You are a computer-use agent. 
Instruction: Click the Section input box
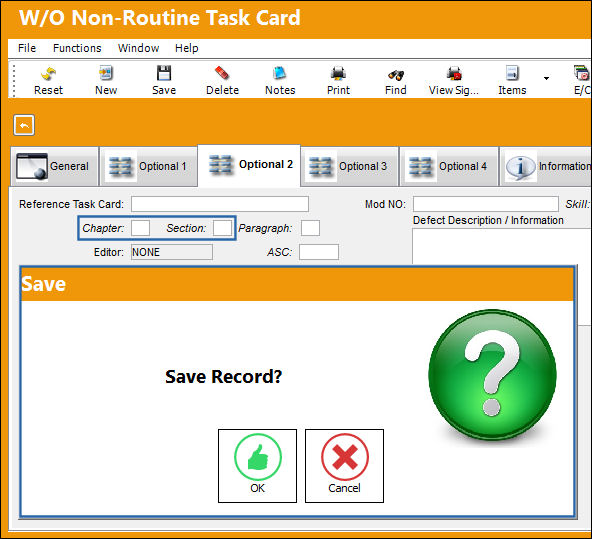(x=222, y=228)
